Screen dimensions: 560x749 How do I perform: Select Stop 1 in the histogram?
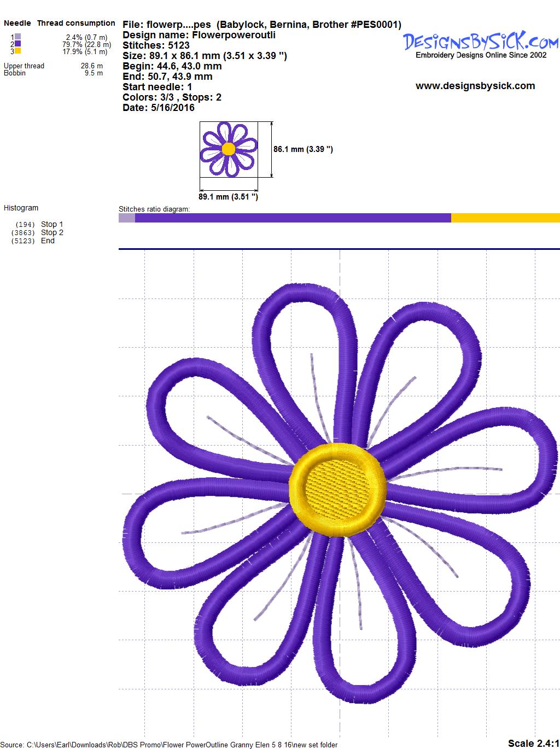51,224
